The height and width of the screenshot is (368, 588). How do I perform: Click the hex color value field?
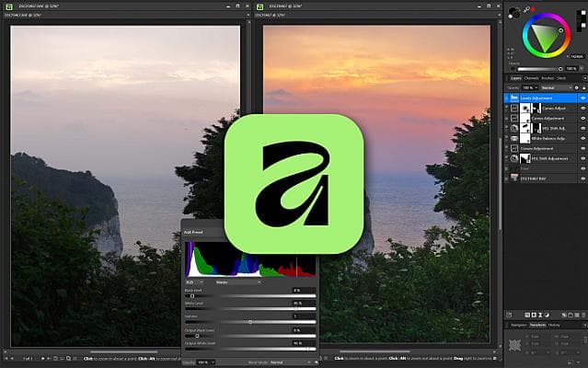[578, 57]
